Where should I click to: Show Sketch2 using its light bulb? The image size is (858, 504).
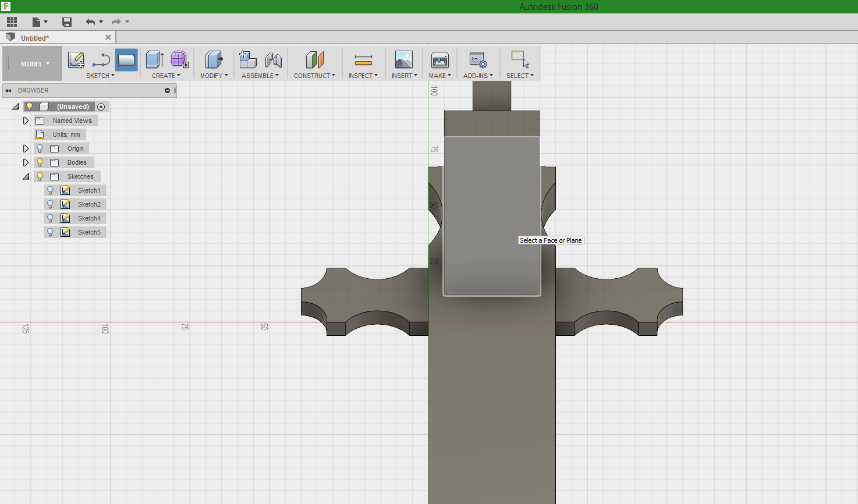click(x=51, y=204)
